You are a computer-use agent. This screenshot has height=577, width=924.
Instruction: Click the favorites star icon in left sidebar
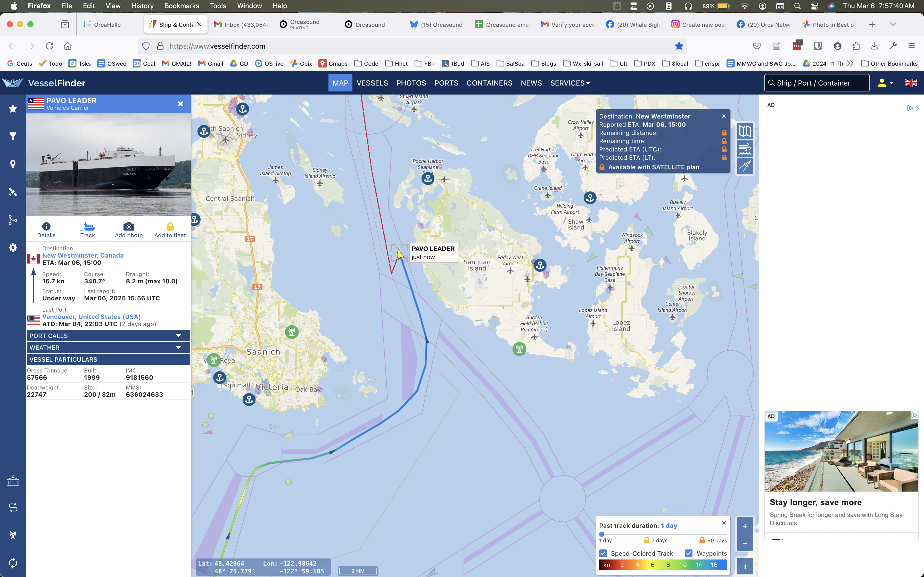pyautogui.click(x=13, y=109)
